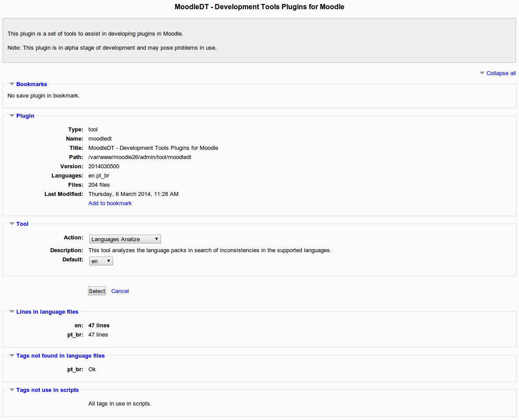Click the Tags not use in scripts heading
The width and height of the screenshot is (519, 420).
(48, 390)
